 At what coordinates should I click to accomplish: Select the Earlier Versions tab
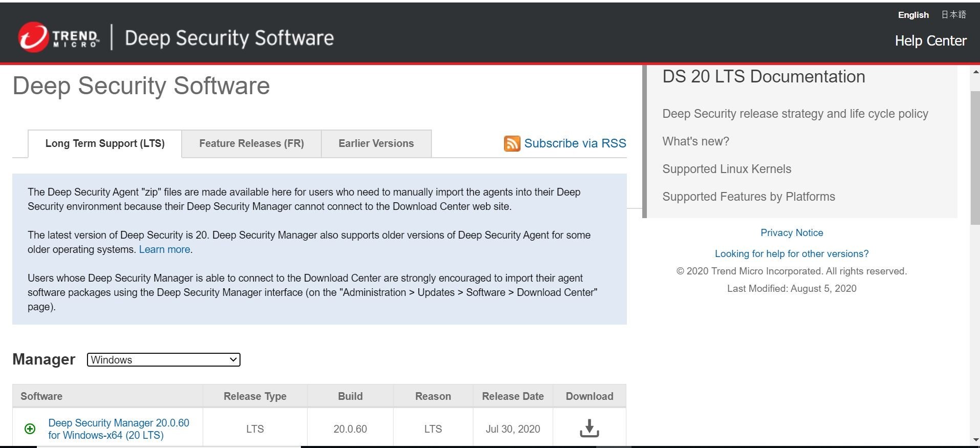click(376, 143)
